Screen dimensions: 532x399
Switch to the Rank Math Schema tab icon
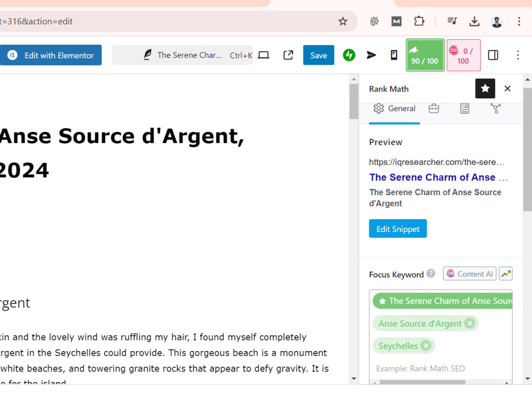[x=464, y=109]
